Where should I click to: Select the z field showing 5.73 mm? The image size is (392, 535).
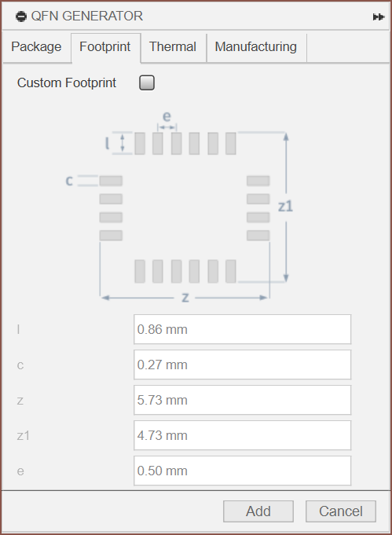[242, 400]
